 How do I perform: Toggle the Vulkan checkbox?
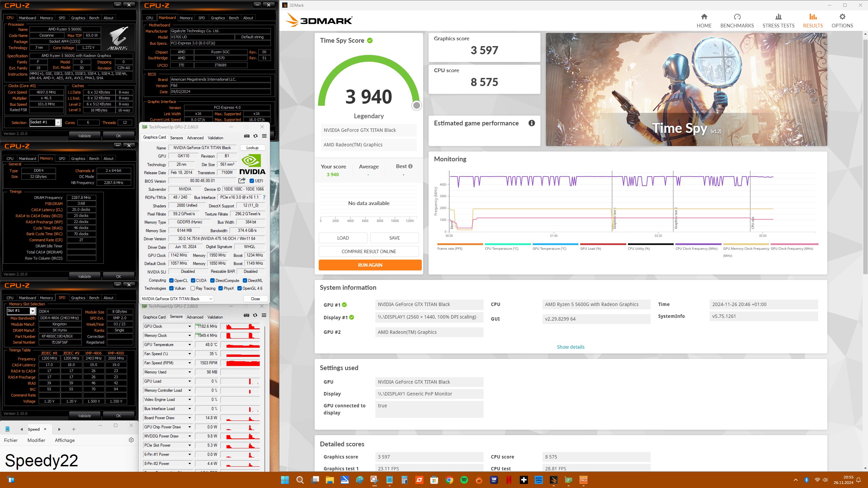pyautogui.click(x=172, y=288)
